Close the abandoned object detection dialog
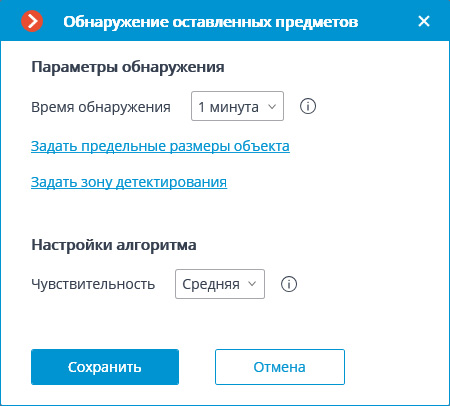The height and width of the screenshot is (406, 450). [424, 21]
